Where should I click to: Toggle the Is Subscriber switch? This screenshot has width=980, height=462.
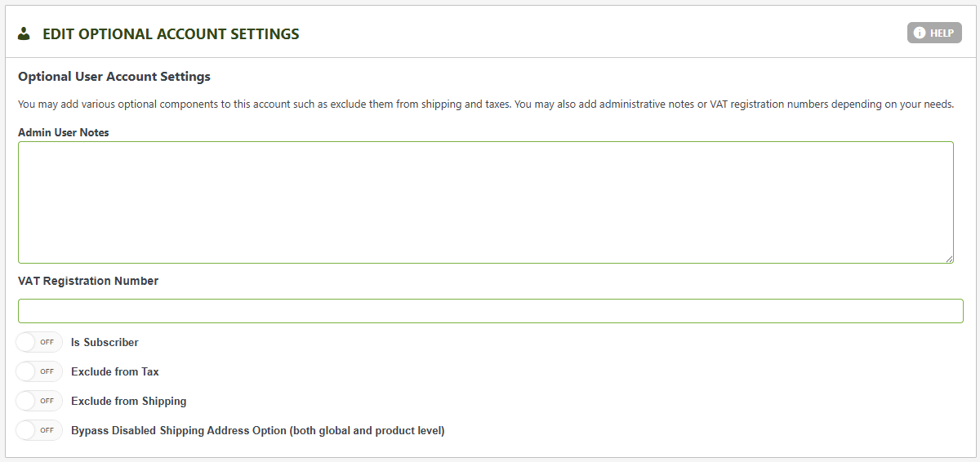click(39, 342)
